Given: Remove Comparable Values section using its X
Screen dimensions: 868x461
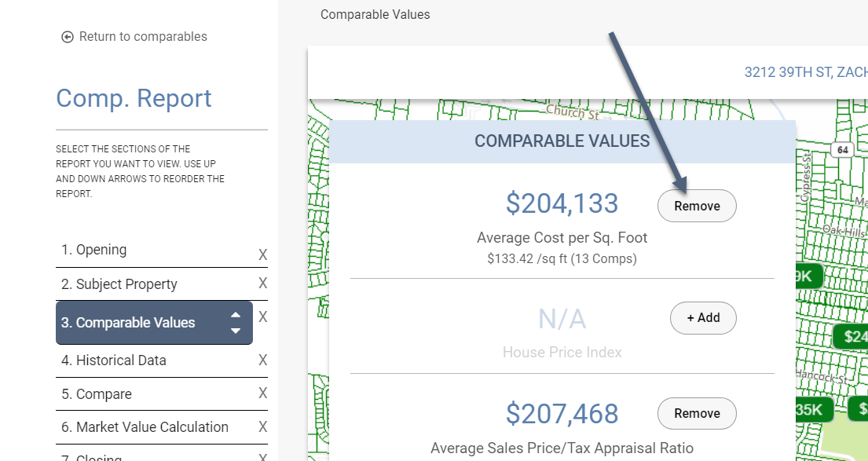Looking at the screenshot, I should tap(264, 317).
